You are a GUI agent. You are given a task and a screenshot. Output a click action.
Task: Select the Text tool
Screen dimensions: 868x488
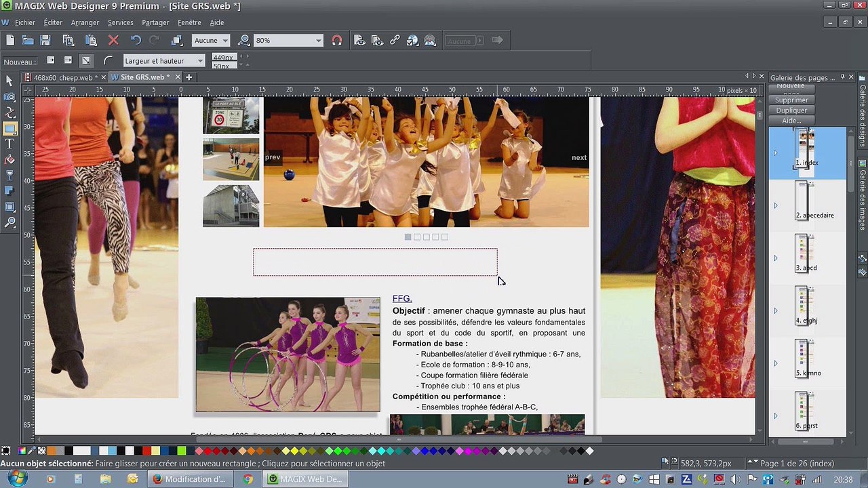(x=9, y=144)
